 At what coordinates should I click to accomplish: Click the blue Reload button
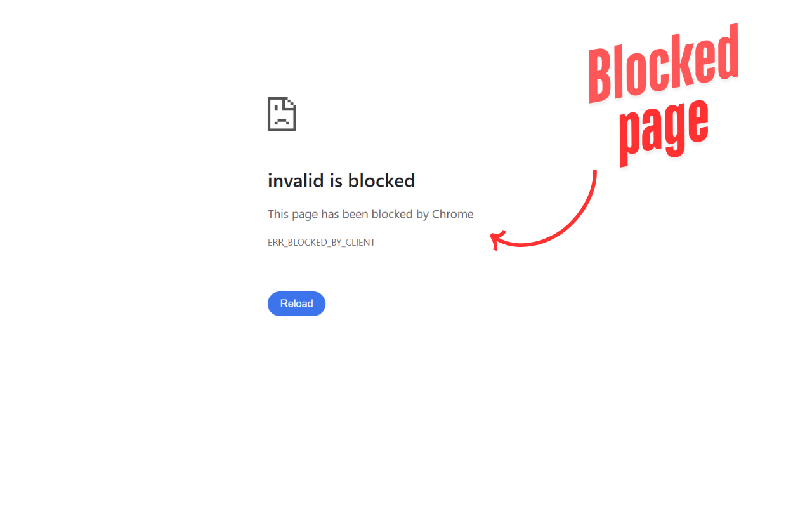coord(296,304)
